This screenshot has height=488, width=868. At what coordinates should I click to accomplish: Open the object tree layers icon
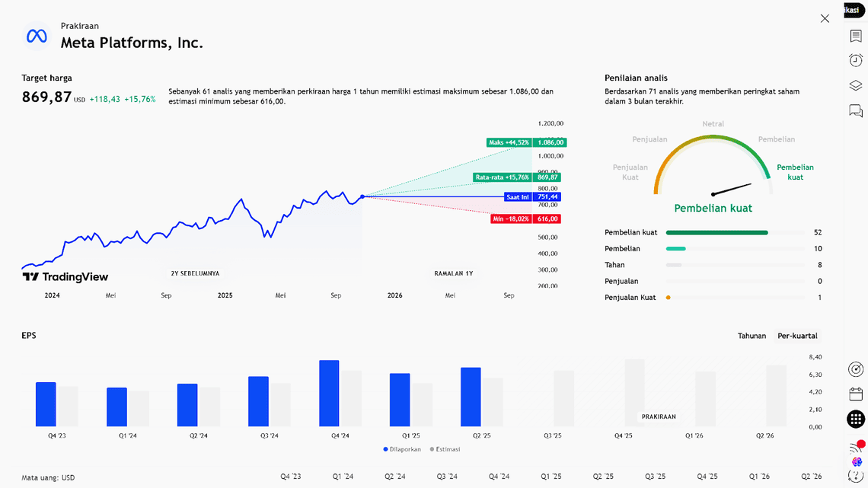(x=856, y=85)
